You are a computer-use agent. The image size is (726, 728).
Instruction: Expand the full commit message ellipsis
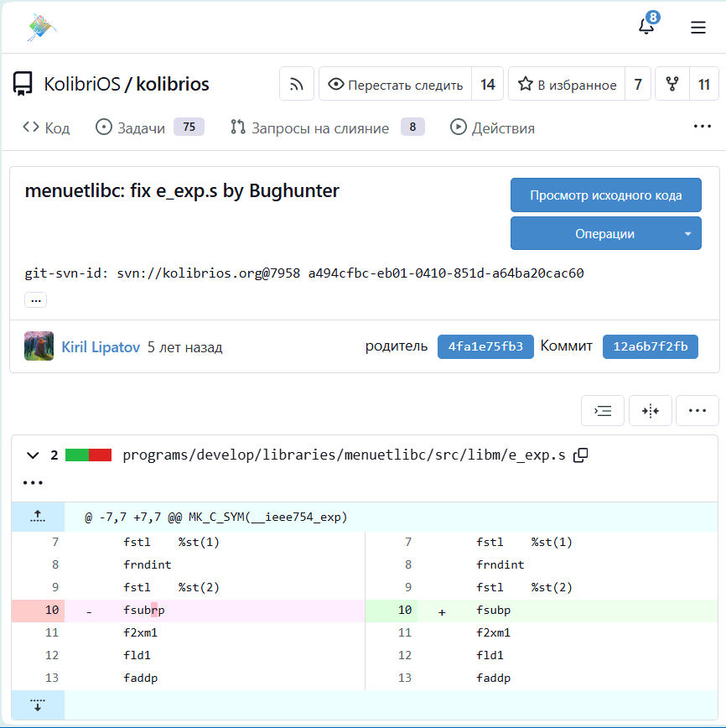(36, 300)
